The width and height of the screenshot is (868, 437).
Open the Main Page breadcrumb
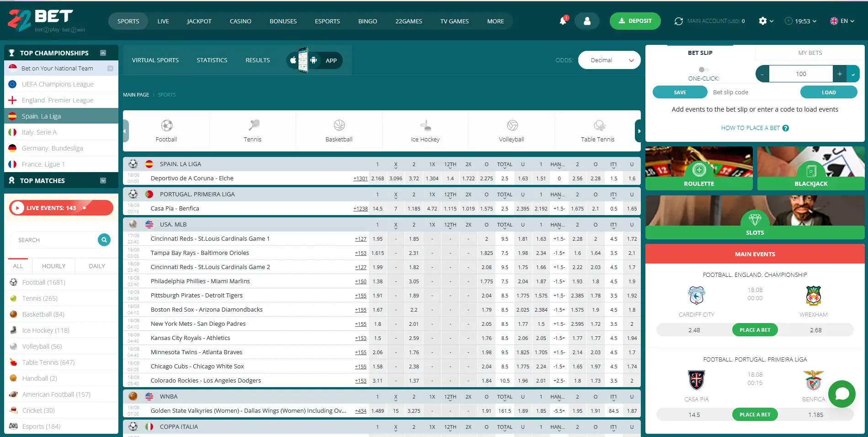136,95
